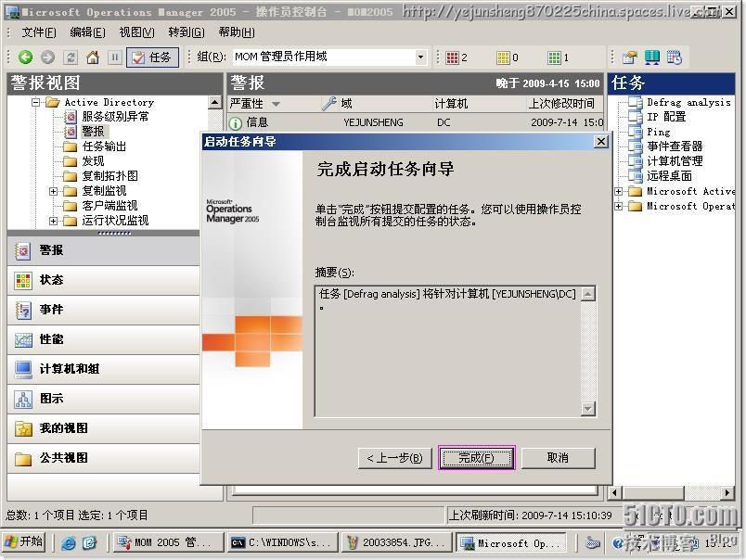Click the grey Forward arrow toolbar icon
746x560 pixels.
click(x=47, y=57)
